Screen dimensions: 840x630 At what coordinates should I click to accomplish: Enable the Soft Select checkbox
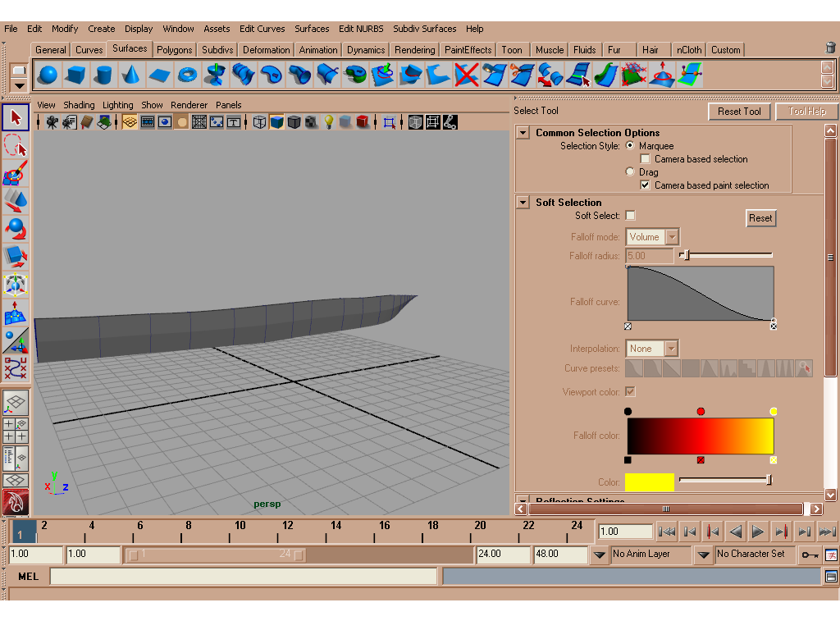630,216
